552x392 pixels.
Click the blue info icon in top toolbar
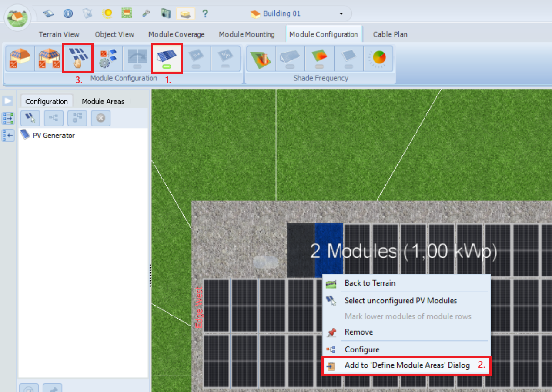(x=68, y=13)
